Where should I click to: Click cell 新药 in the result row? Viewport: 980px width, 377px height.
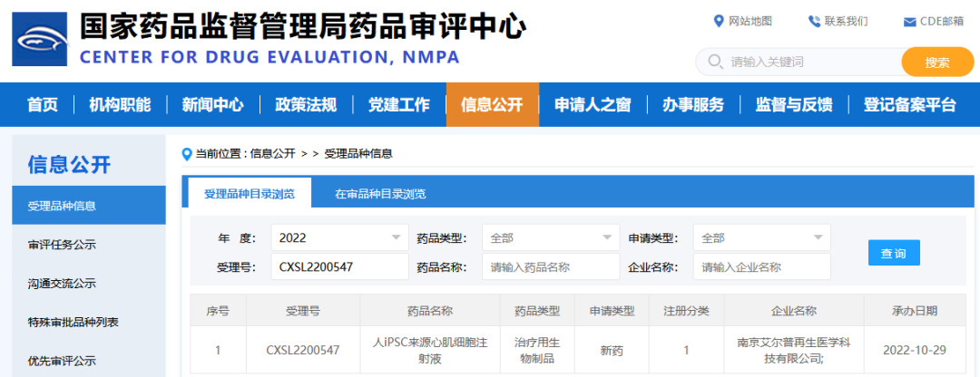point(612,350)
